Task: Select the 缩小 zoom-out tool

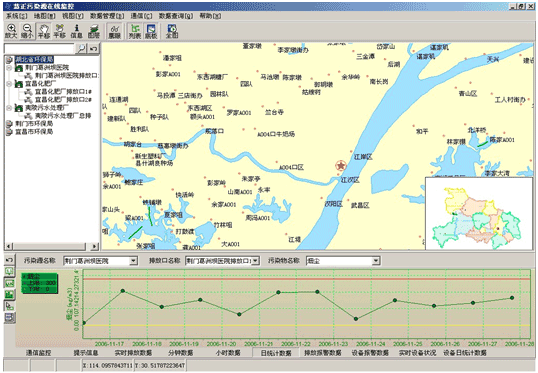Action: point(27,31)
